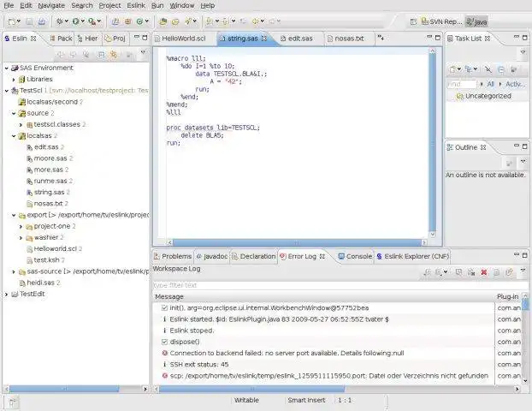Click the left status bar icon
The width and height of the screenshot is (532, 411).
click(12, 402)
